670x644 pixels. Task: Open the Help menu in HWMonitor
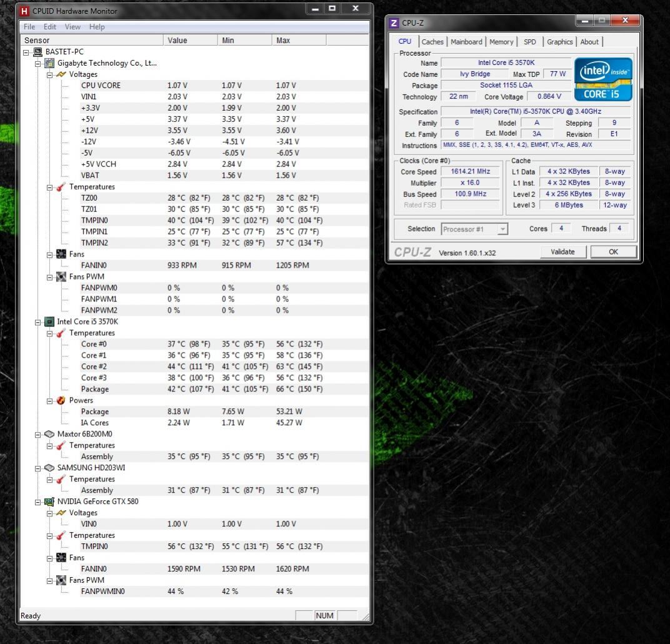[97, 27]
